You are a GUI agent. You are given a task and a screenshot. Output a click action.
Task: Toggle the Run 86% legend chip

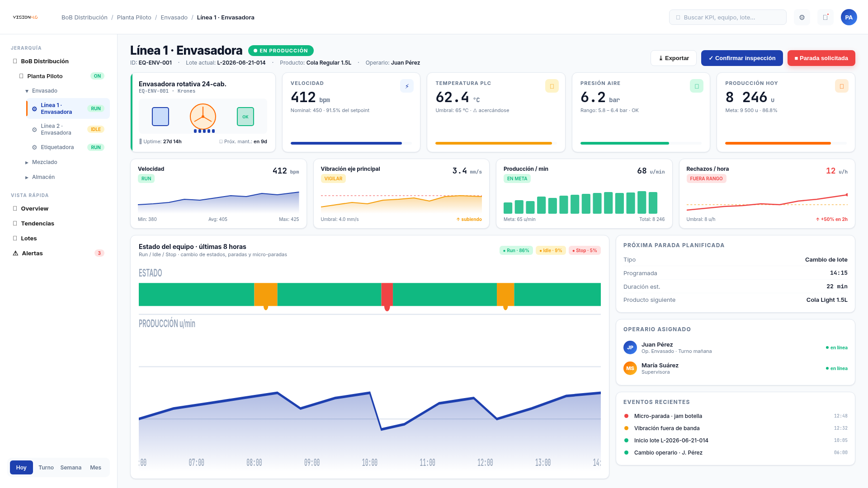coord(516,250)
